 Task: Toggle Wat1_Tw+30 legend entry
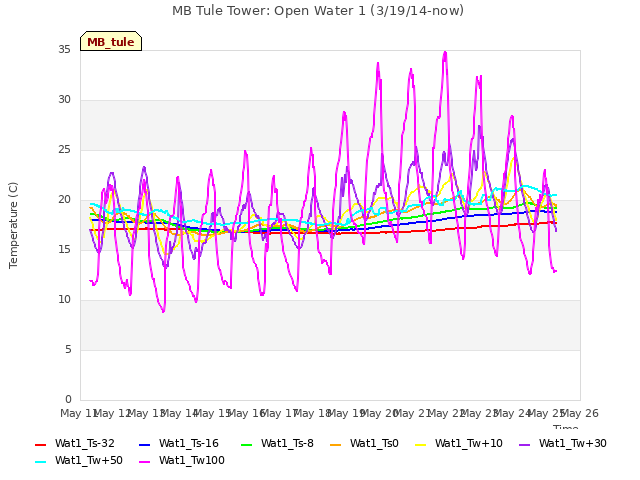pyautogui.click(x=562, y=444)
